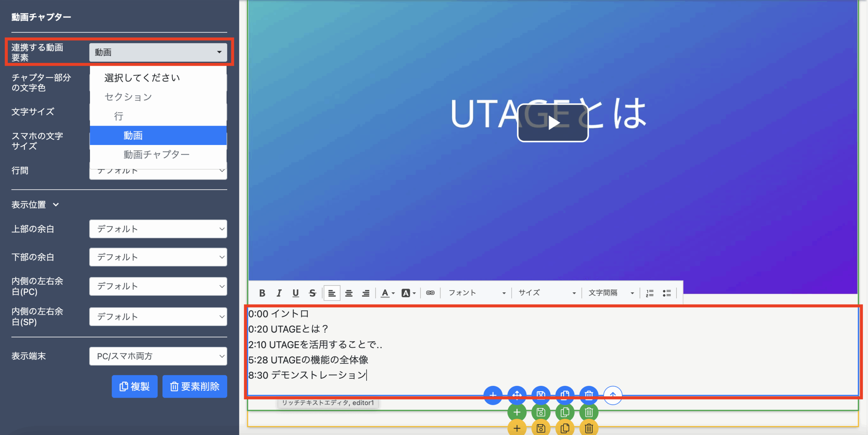Open the 下部の余白 dropdown
The image size is (868, 435).
click(158, 257)
